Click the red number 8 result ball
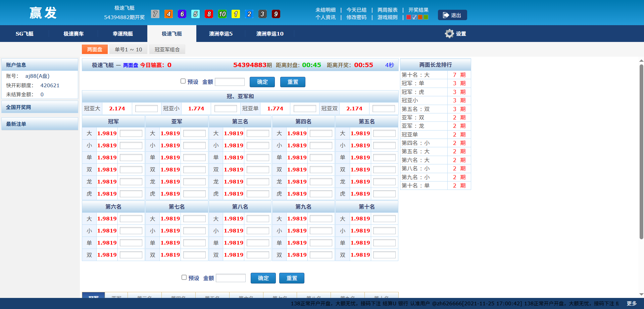Image resolution: width=644 pixels, height=309 pixels. (209, 14)
